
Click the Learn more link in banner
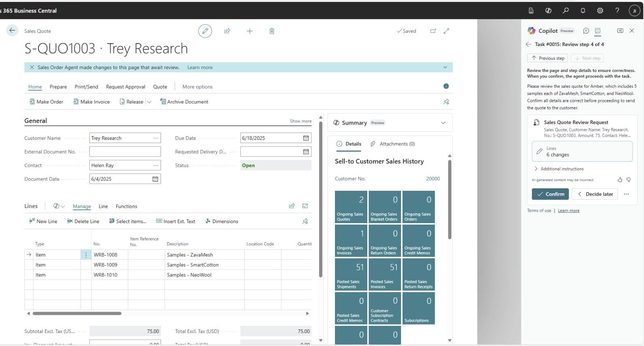pyautogui.click(x=200, y=68)
